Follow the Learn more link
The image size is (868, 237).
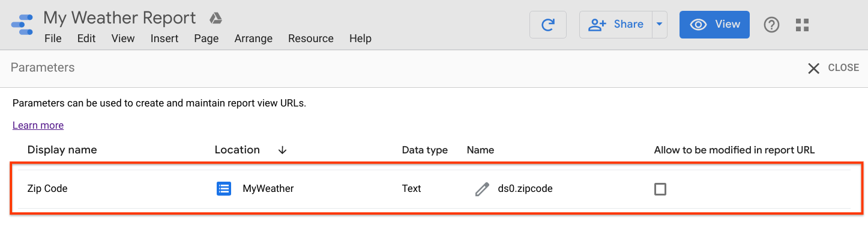38,125
